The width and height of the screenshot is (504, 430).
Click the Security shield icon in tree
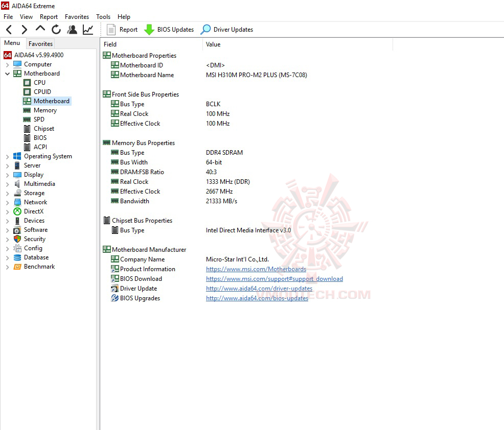coord(17,239)
